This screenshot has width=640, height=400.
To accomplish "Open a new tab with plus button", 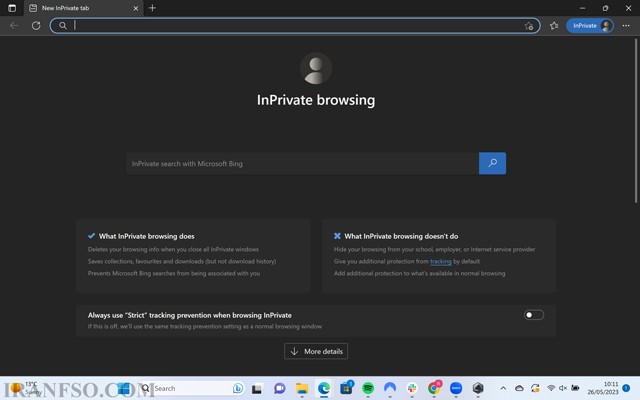I will coord(152,8).
